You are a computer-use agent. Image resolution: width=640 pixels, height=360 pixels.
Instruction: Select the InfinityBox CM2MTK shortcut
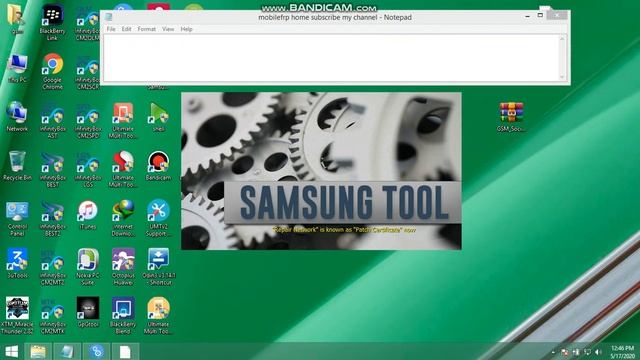52,316
